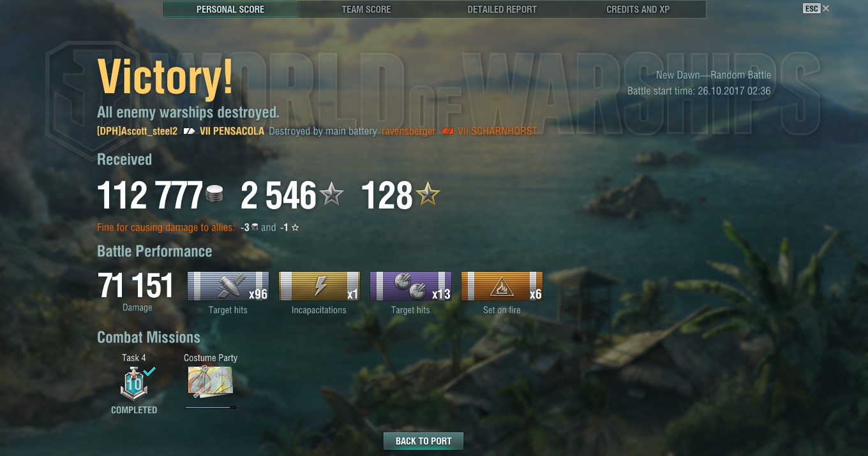
Task: Click the secondary Target hits purple ribbon
Action: 410,286
